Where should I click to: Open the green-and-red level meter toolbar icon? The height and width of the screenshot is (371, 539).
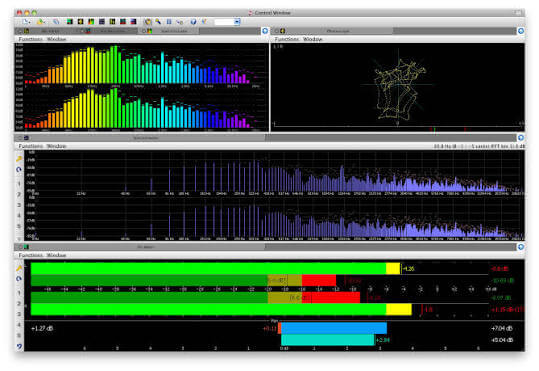[x=70, y=22]
